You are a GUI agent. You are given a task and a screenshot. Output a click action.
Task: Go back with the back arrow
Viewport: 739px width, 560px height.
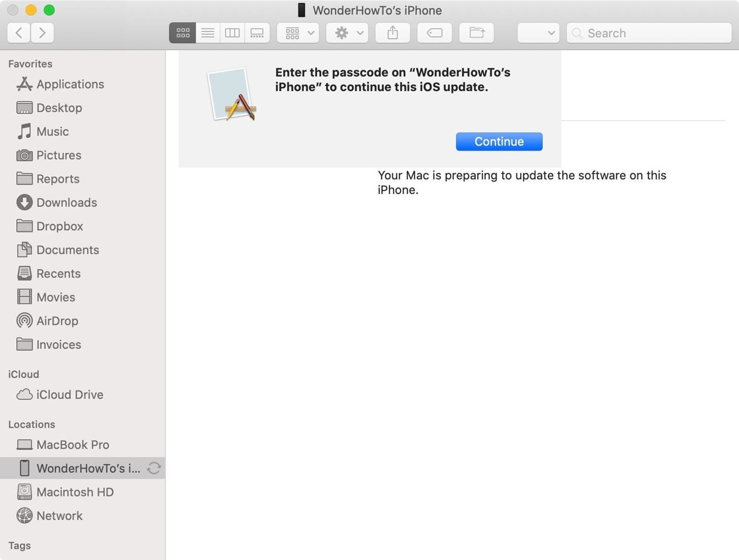(x=19, y=33)
